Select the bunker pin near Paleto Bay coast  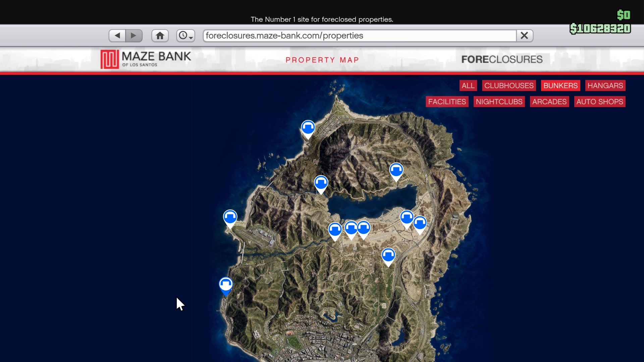(x=308, y=127)
